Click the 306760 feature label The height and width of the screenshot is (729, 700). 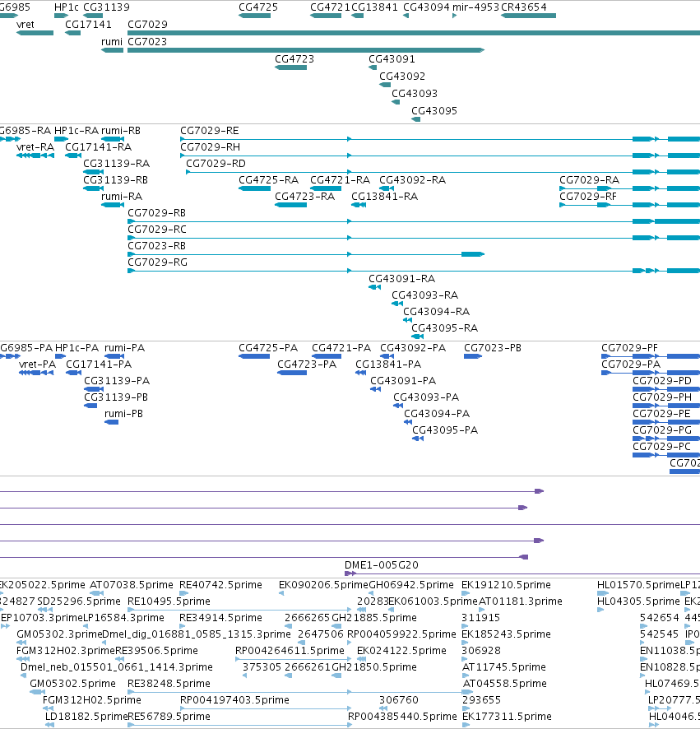click(399, 700)
